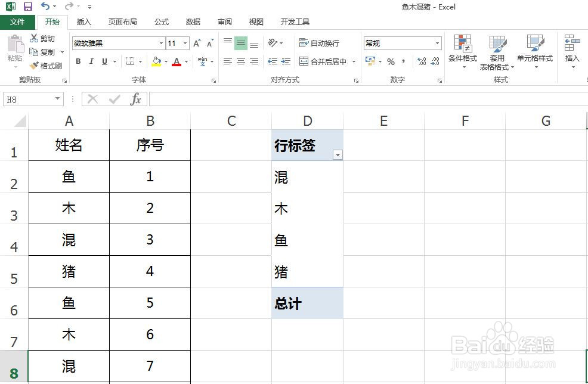Center text horizontally
The image size is (588, 384).
click(x=241, y=61)
